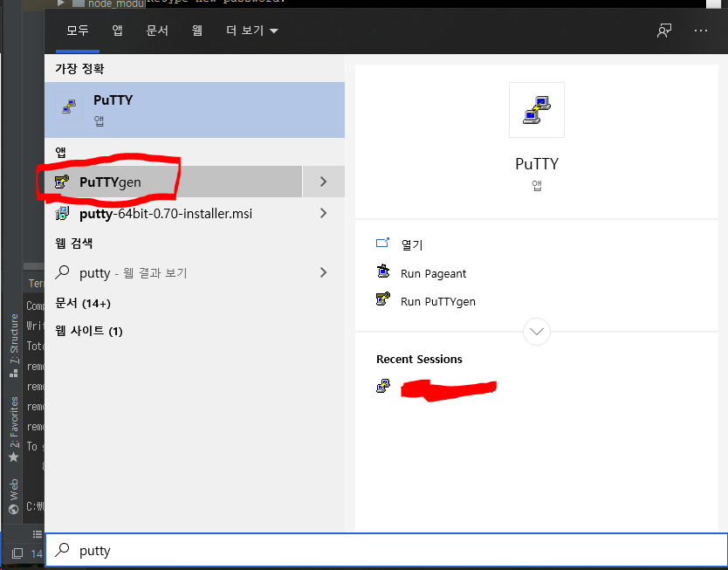Open the Structure side panel in IDE
The height and width of the screenshot is (570, 728).
tap(14, 345)
